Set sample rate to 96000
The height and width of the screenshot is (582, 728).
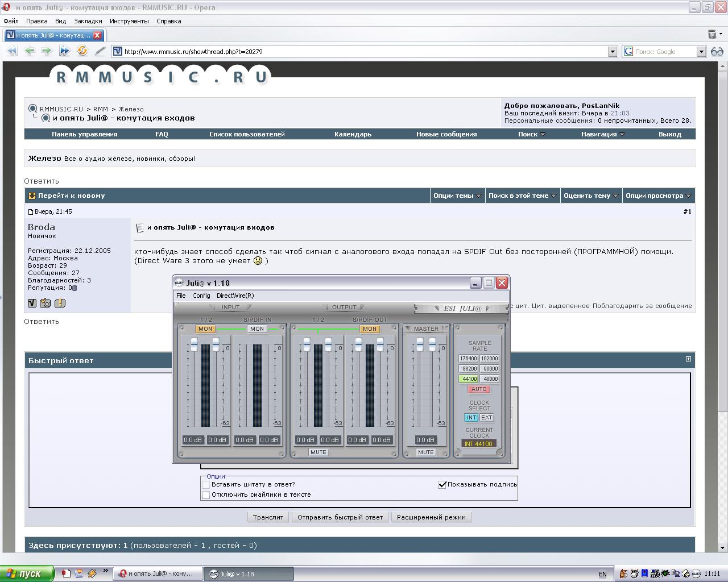point(490,369)
